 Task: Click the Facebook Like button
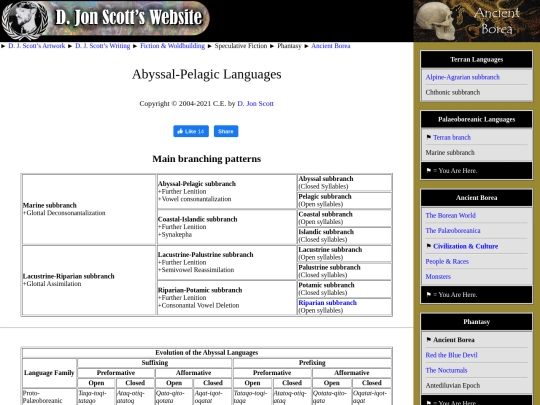pyautogui.click(x=191, y=131)
